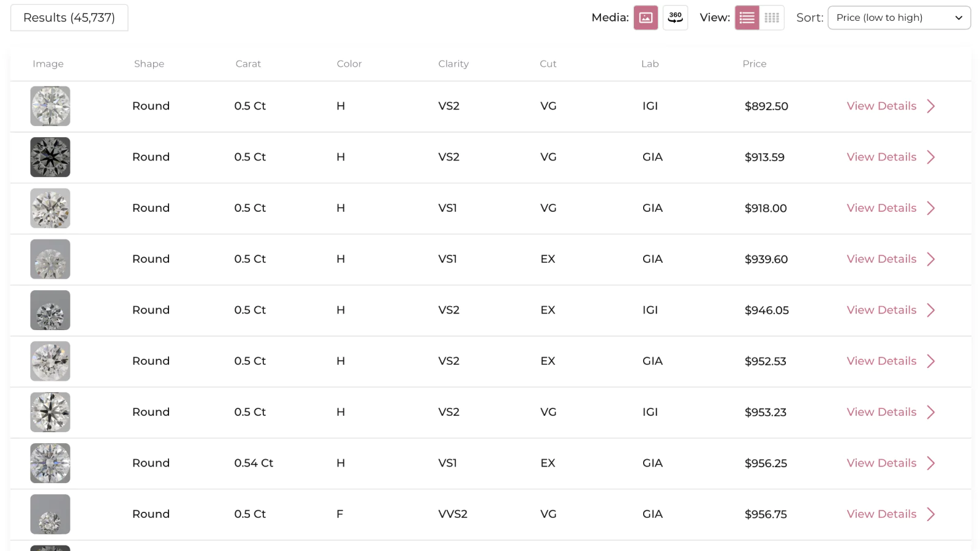The image size is (980, 551).
Task: Click the Price column header
Action: point(754,64)
